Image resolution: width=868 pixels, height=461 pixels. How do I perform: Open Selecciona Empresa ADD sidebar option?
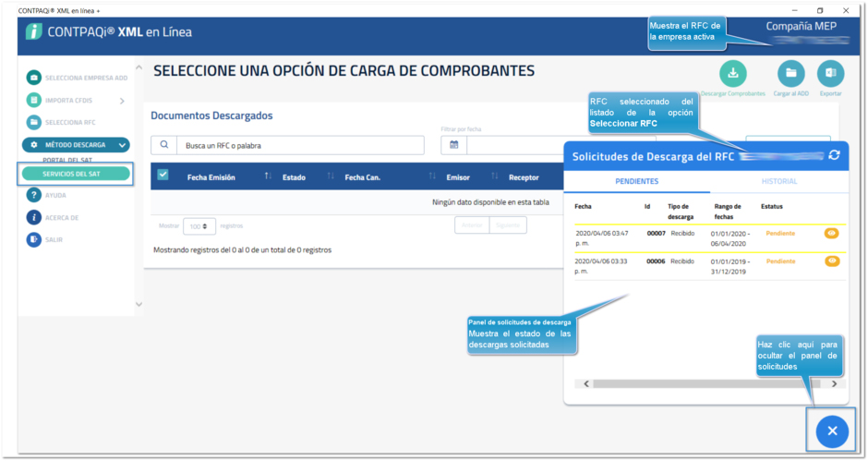tap(77, 79)
